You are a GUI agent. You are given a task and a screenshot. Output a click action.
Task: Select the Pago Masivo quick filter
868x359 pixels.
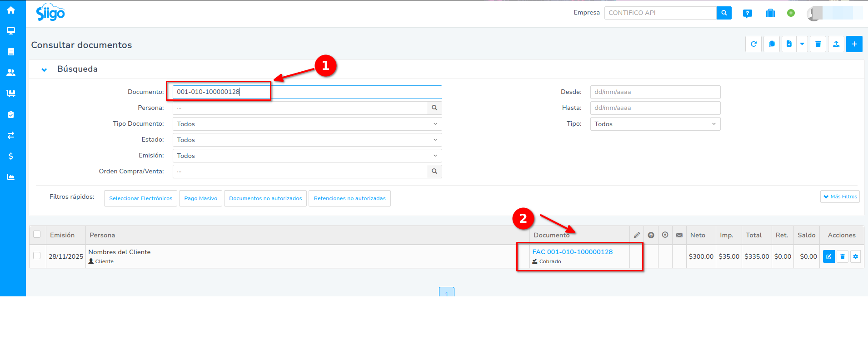coord(200,198)
